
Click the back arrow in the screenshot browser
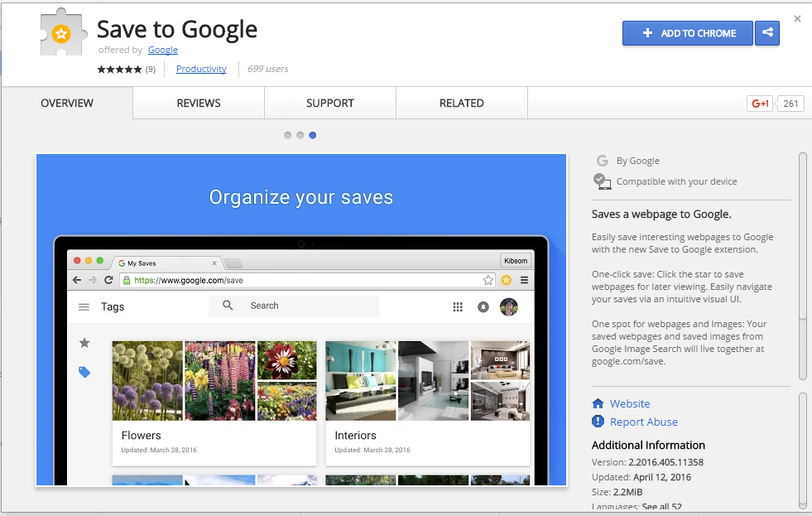pyautogui.click(x=77, y=280)
